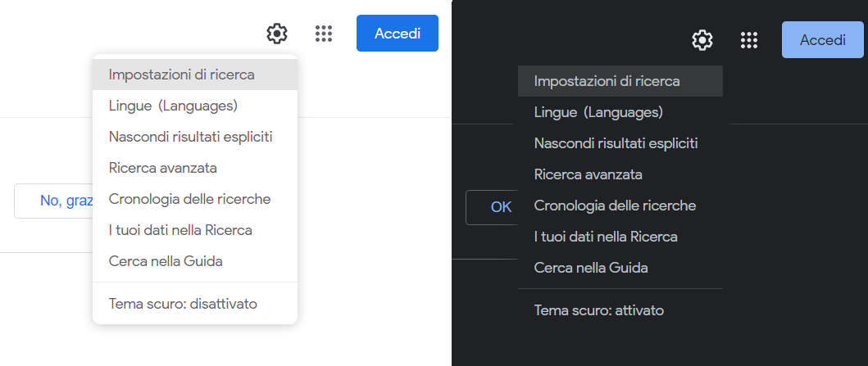868x366 pixels.
Task: Select 'Impostazioni di ricerca' in dark menu
Action: (x=620, y=81)
